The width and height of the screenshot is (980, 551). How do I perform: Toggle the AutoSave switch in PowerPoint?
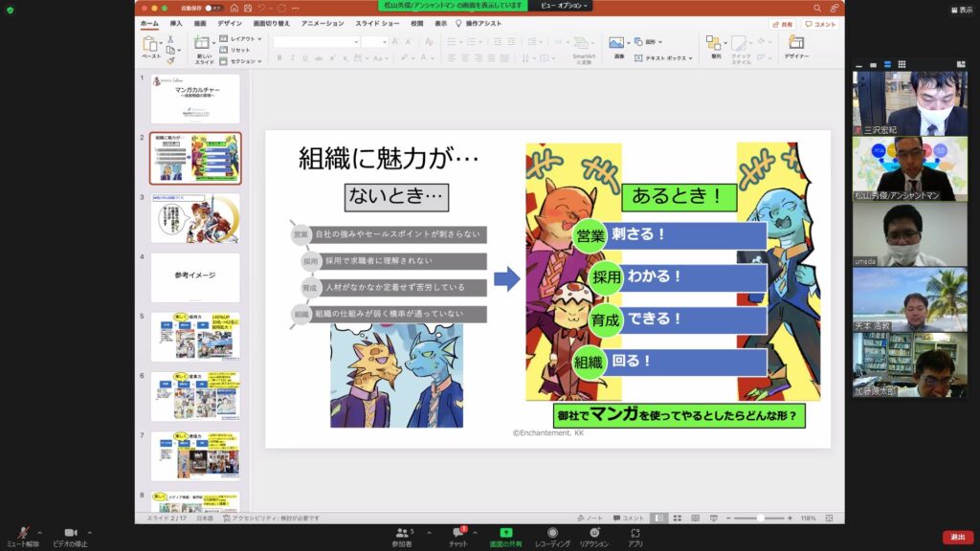click(x=213, y=8)
